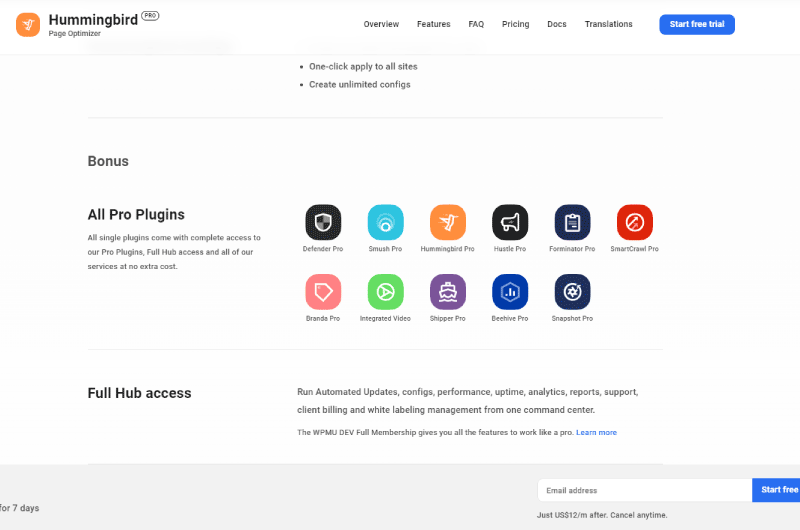The width and height of the screenshot is (800, 530).
Task: Open the Hummingbird Pro plugin icon
Action: click(447, 222)
